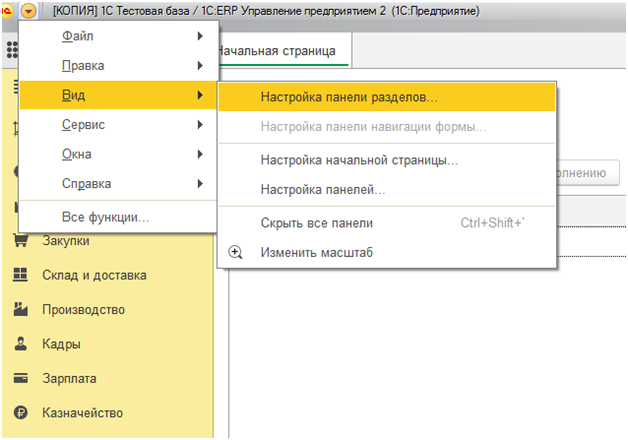Expand the Правка submenu arrow
The width and height of the screenshot is (628, 440).
pos(200,66)
